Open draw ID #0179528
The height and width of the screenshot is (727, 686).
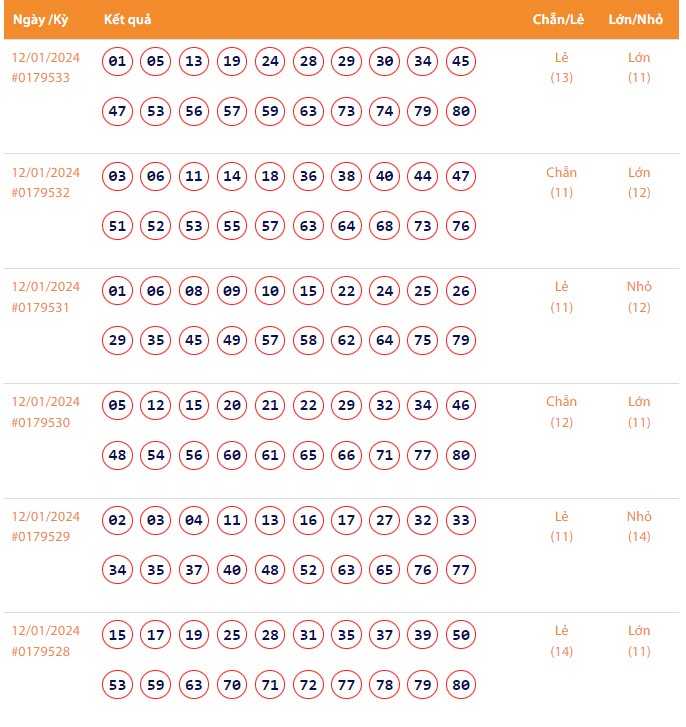(41, 652)
